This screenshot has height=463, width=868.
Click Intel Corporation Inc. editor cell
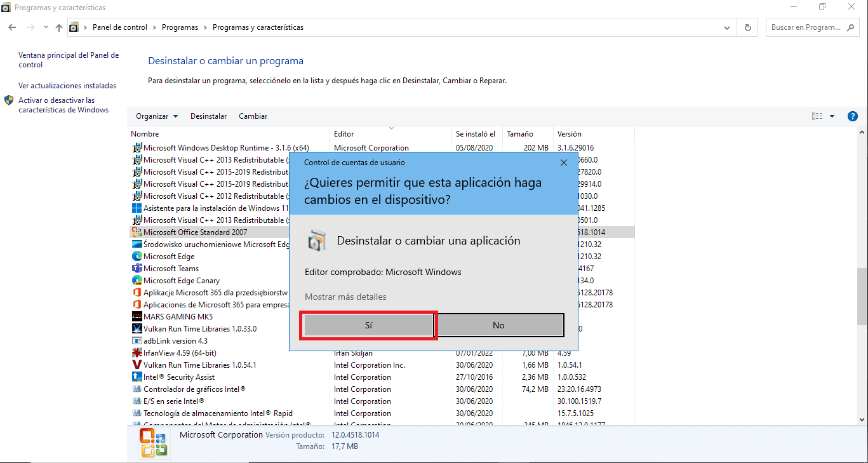(370, 365)
